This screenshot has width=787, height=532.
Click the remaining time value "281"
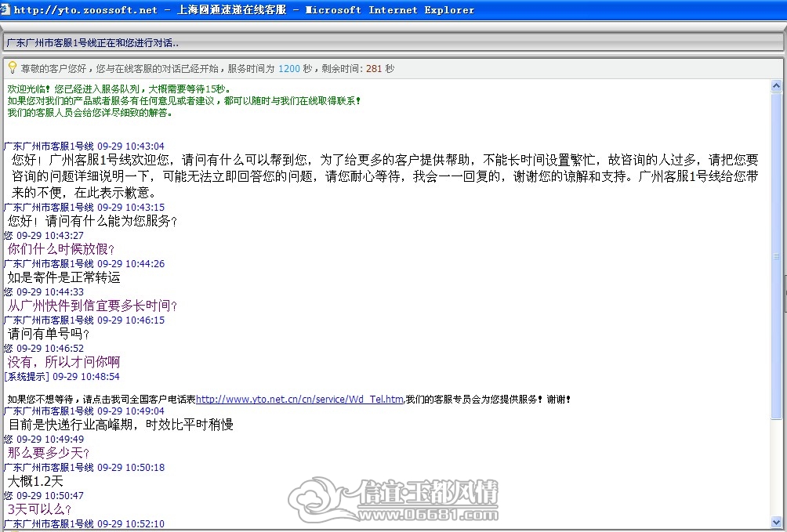(x=374, y=69)
